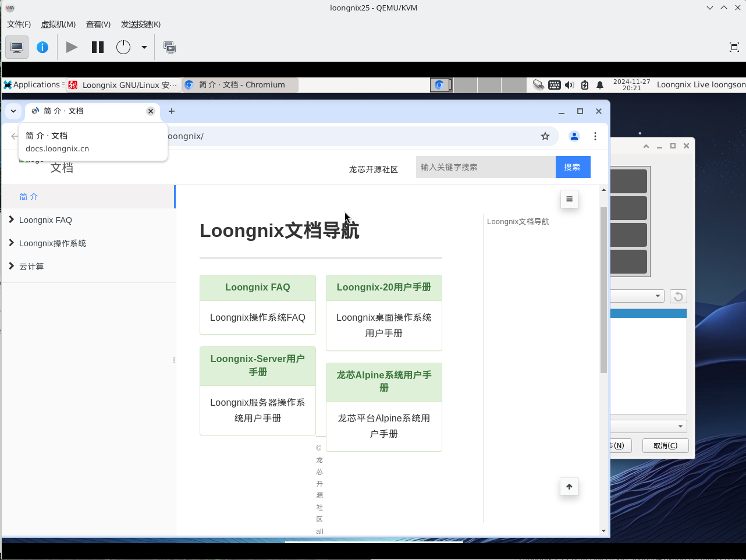
Task: Open a new Chromium tab
Action: tap(172, 111)
